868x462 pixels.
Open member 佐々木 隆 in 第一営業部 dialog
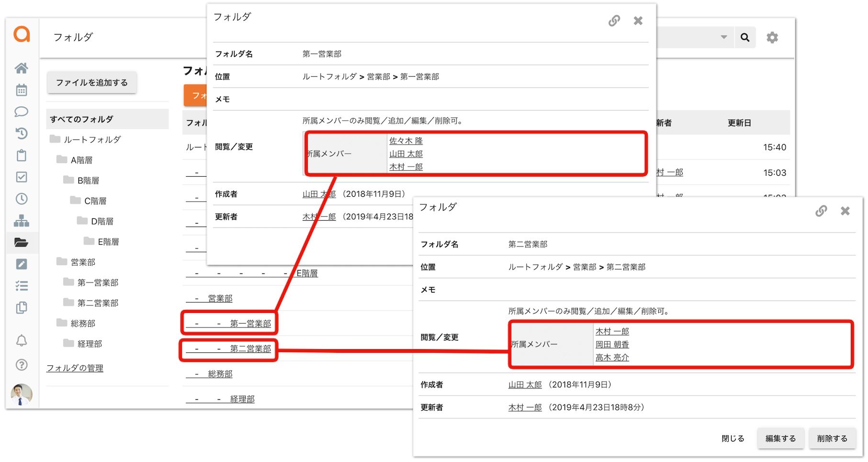406,141
